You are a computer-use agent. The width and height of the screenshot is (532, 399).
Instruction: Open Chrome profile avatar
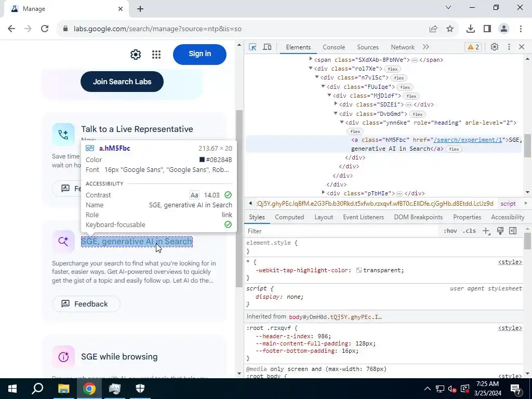point(504,29)
